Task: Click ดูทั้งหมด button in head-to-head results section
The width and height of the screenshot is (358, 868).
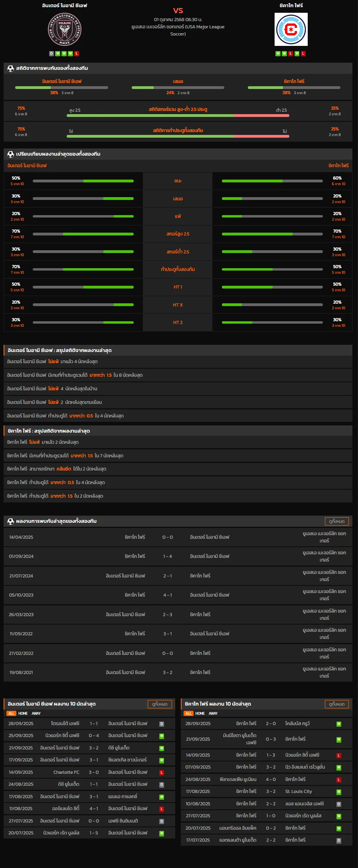Action: (x=336, y=521)
